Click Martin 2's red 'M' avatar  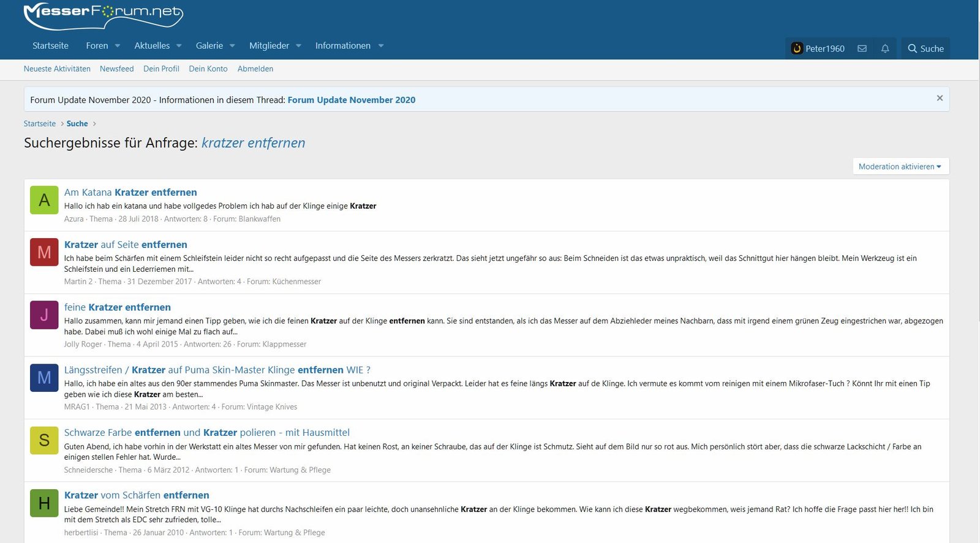(x=44, y=252)
